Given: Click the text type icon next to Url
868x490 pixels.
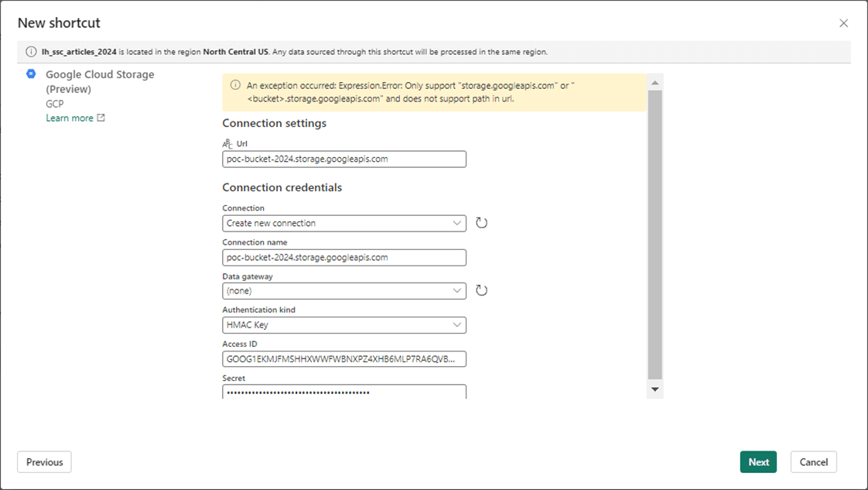Looking at the screenshot, I should (227, 144).
